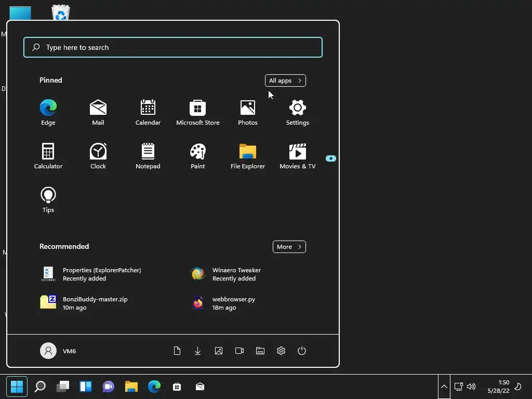Open the Calendar pinned app
532x399 pixels.
[148, 113]
